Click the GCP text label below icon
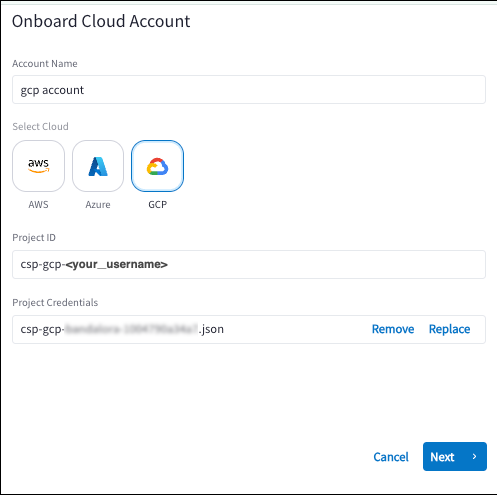 pos(158,204)
